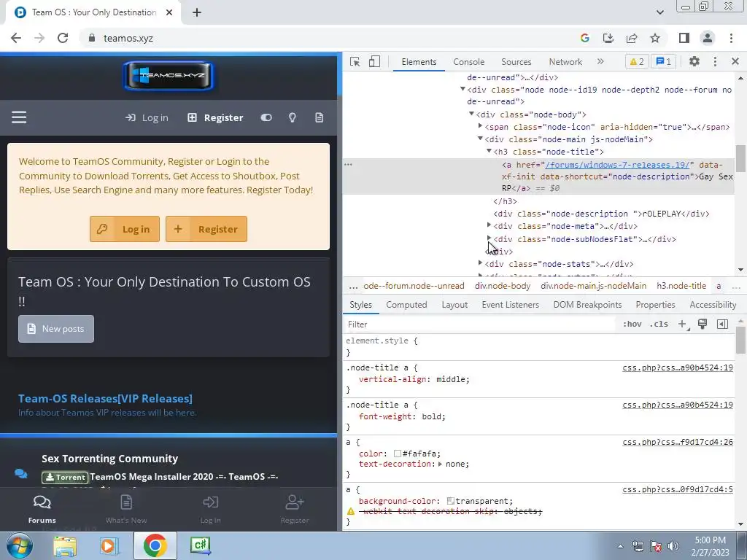Open css.php source link for vertical-align rule
The height and width of the screenshot is (560, 747).
(x=678, y=367)
